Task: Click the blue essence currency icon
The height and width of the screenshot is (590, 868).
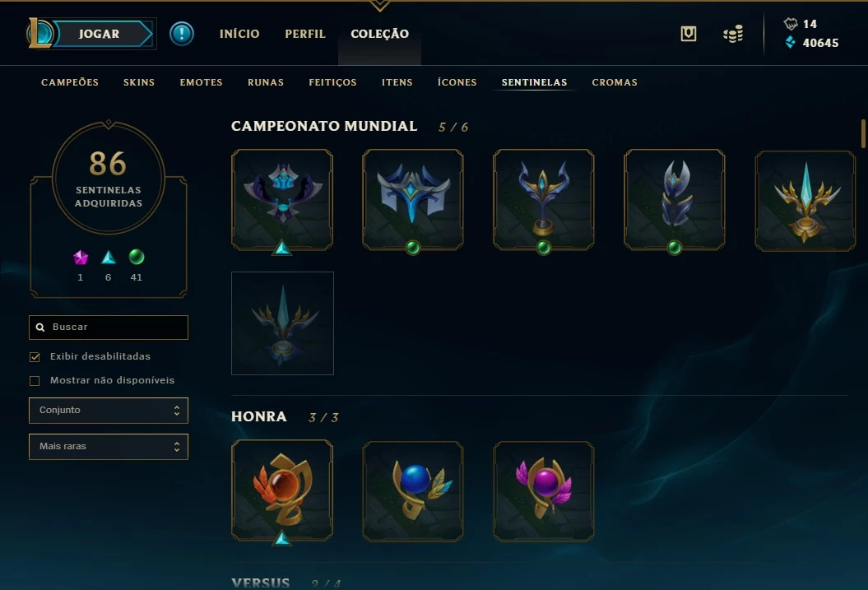Action: coord(791,42)
